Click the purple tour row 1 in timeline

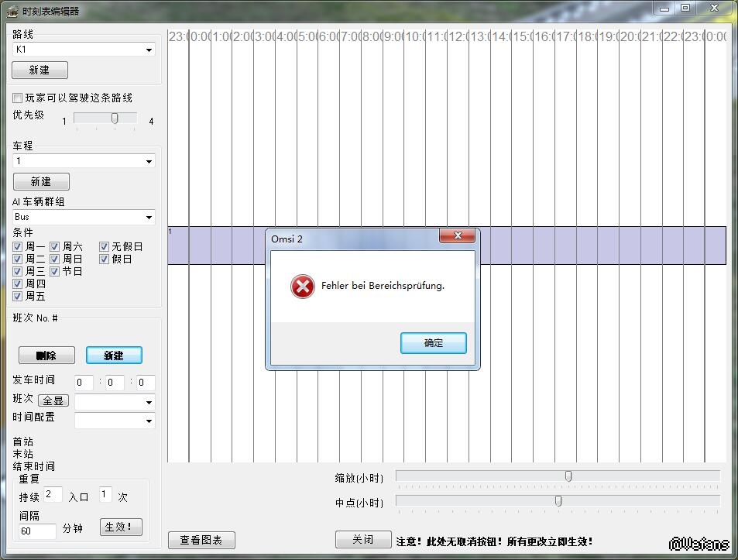point(447,246)
